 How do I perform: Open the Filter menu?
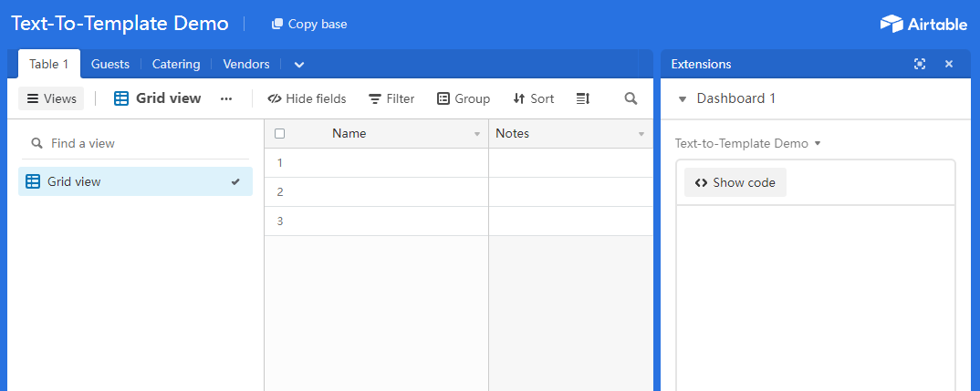click(x=391, y=98)
